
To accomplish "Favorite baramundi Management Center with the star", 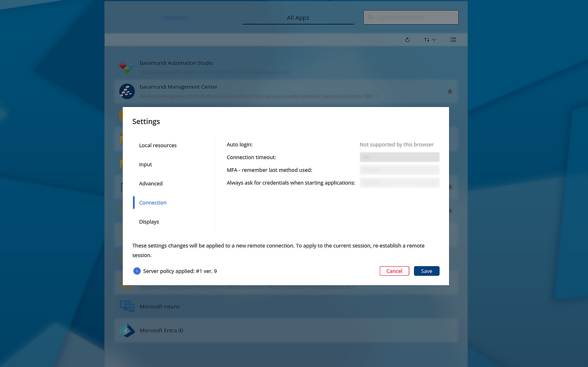I will [x=450, y=91].
